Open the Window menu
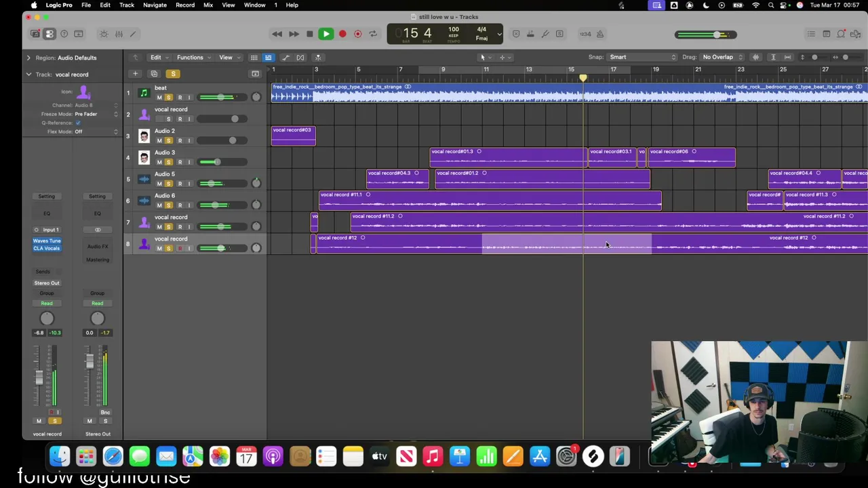The height and width of the screenshot is (488, 868). [x=255, y=5]
